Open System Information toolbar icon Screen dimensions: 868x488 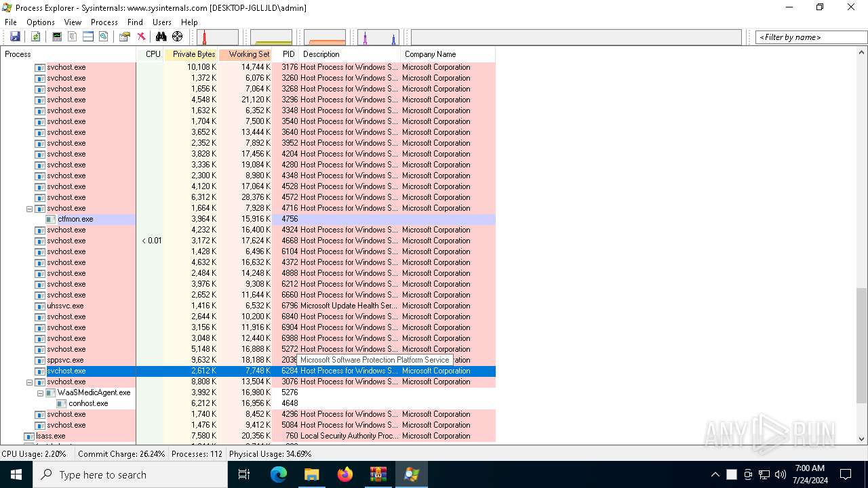[57, 37]
